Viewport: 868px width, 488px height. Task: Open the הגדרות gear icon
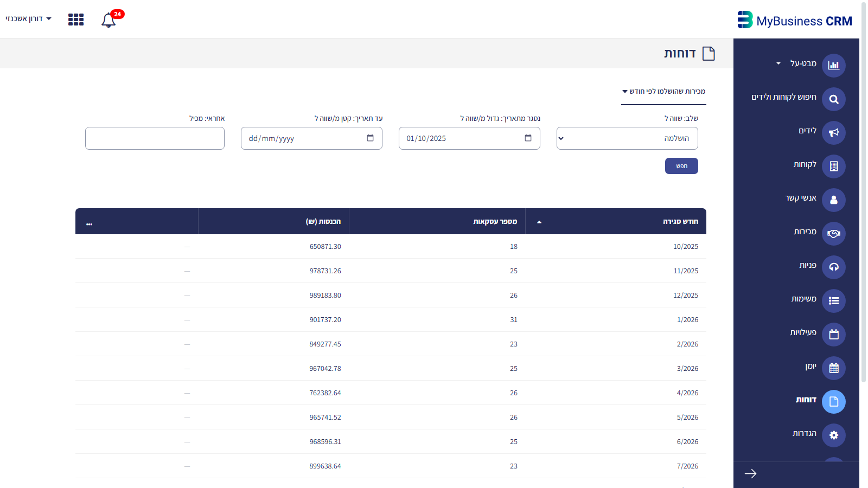834,435
